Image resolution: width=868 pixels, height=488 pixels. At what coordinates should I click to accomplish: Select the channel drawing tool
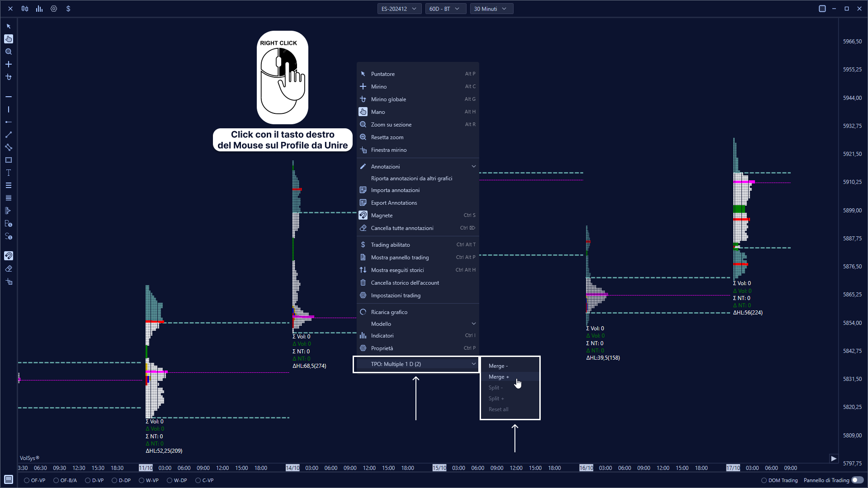tap(9, 147)
